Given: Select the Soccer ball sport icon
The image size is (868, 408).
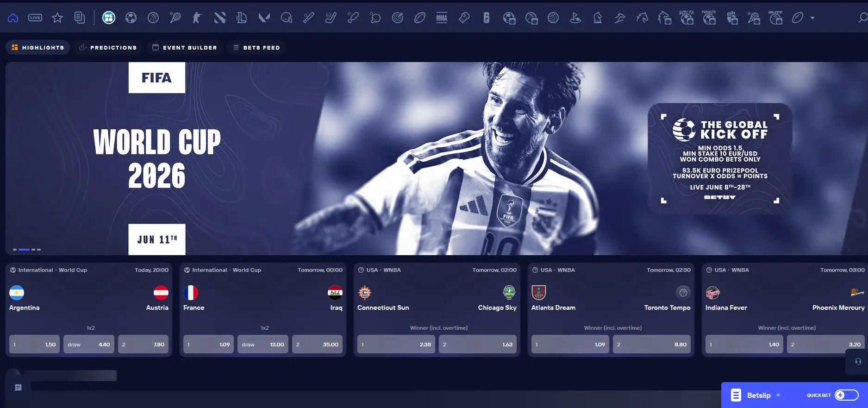Looking at the screenshot, I should pyautogui.click(x=131, y=18).
